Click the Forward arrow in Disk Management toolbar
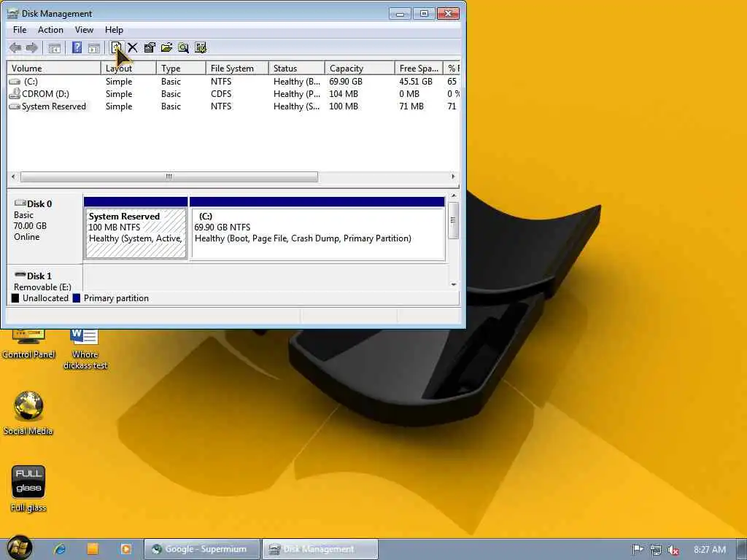This screenshot has height=560, width=747. point(32,47)
